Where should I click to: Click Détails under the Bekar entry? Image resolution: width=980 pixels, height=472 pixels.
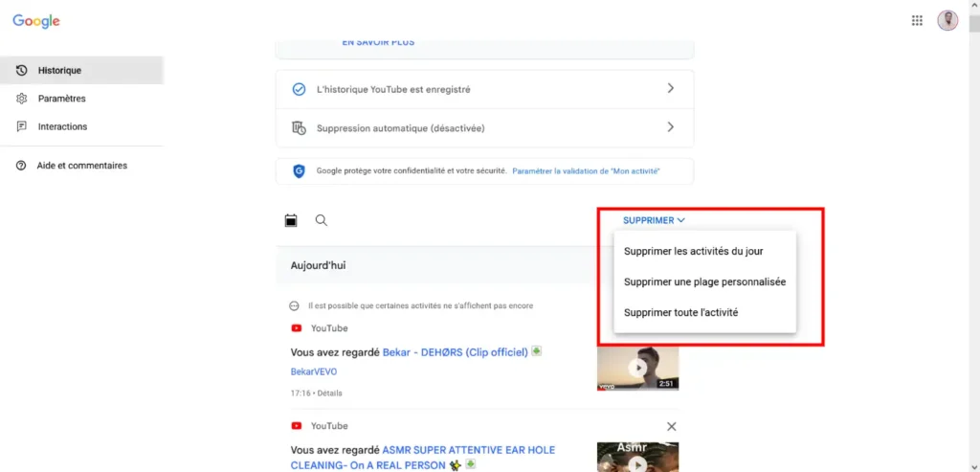click(329, 393)
